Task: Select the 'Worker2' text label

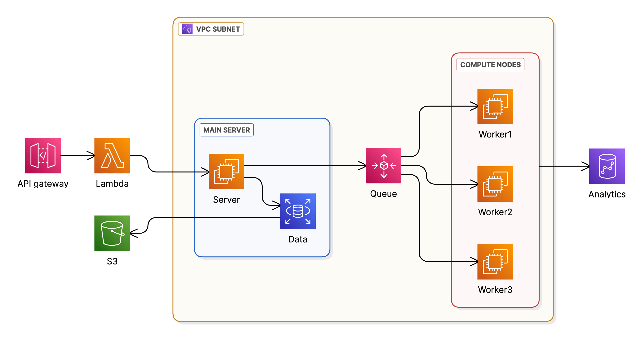Action: tap(495, 212)
